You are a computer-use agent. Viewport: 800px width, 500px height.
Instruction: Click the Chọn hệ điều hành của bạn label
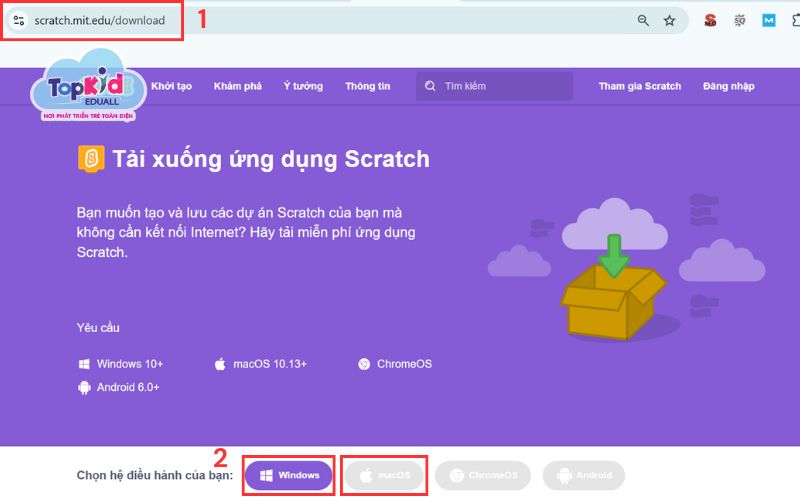tap(155, 476)
